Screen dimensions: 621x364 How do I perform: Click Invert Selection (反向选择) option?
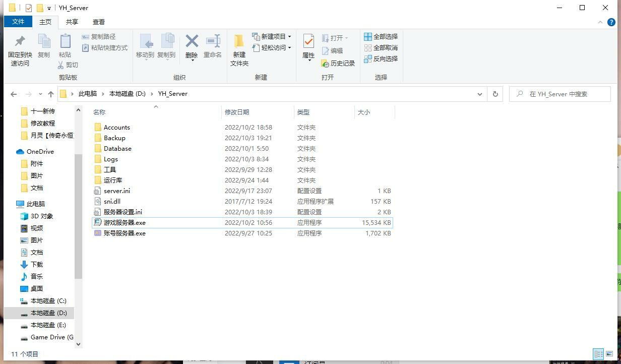(381, 59)
